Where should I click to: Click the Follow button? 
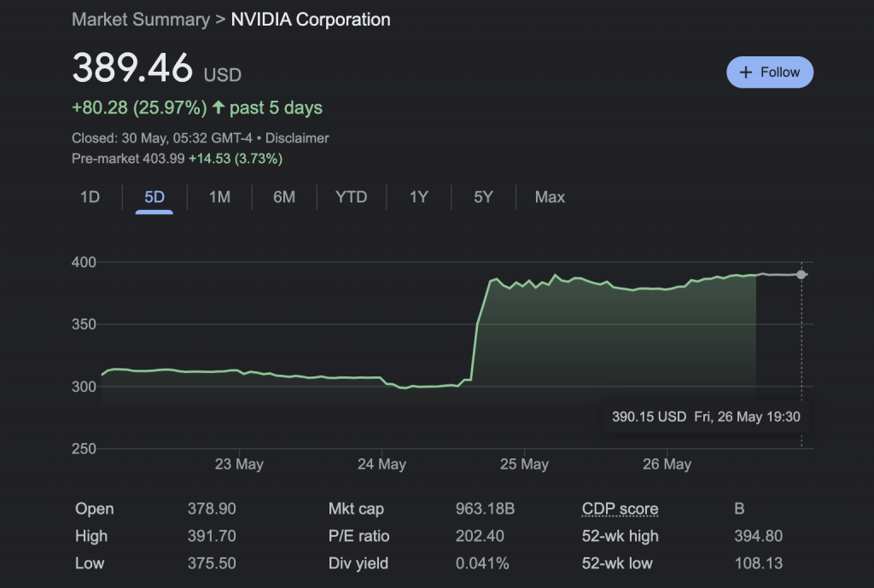(770, 72)
